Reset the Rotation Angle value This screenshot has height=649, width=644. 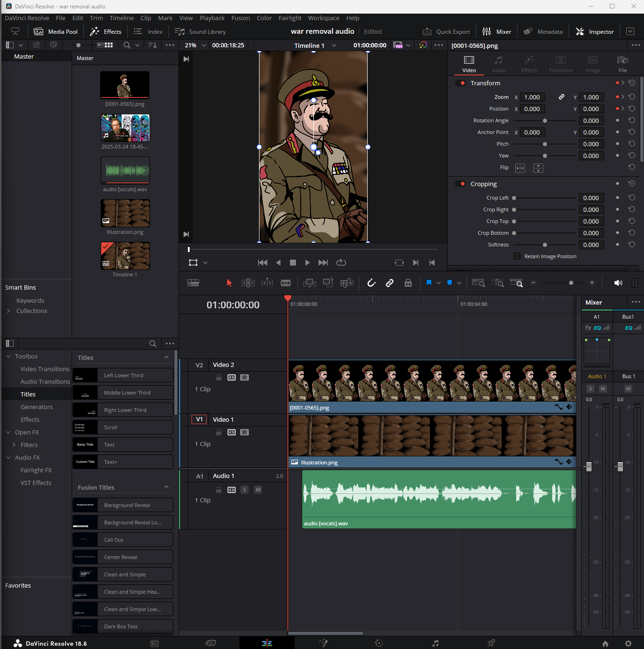(x=631, y=120)
